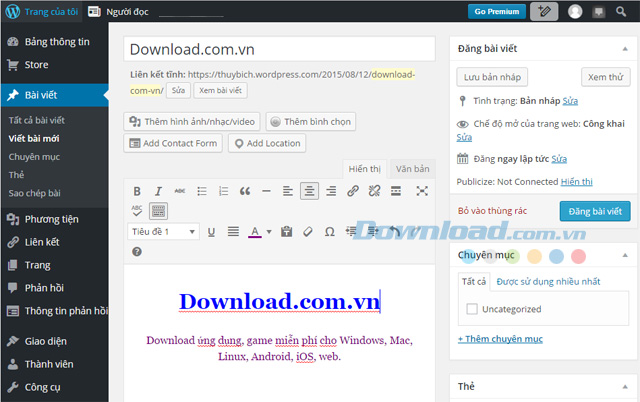Image resolution: width=640 pixels, height=402 pixels.
Task: Publish with Đăng bài viết blue button
Action: tap(595, 211)
